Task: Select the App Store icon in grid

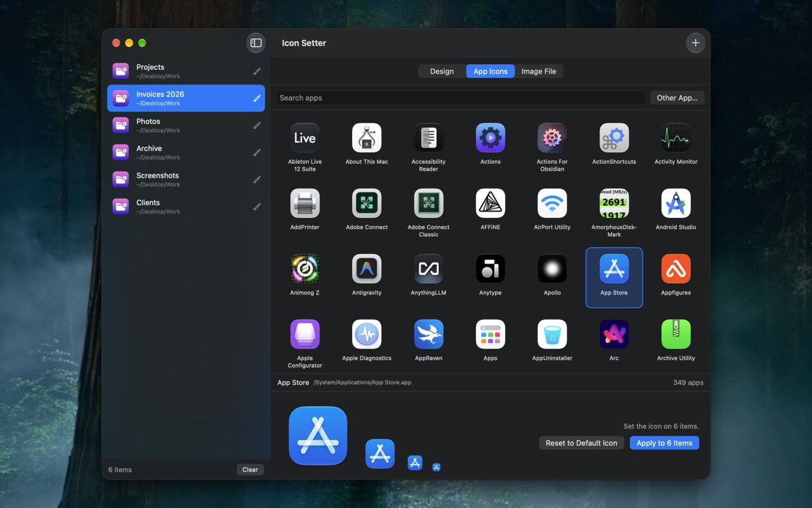Action: [x=614, y=269]
